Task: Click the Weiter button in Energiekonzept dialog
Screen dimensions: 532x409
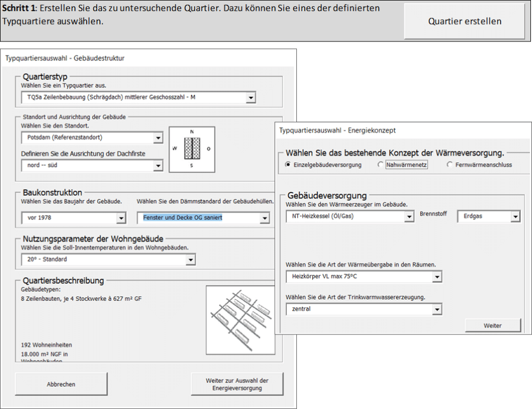Action: [493, 325]
